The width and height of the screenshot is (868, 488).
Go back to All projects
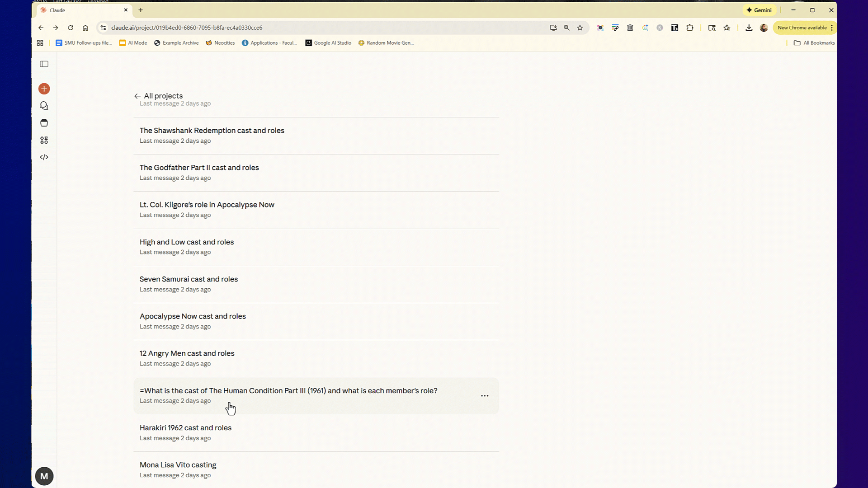coord(159,96)
